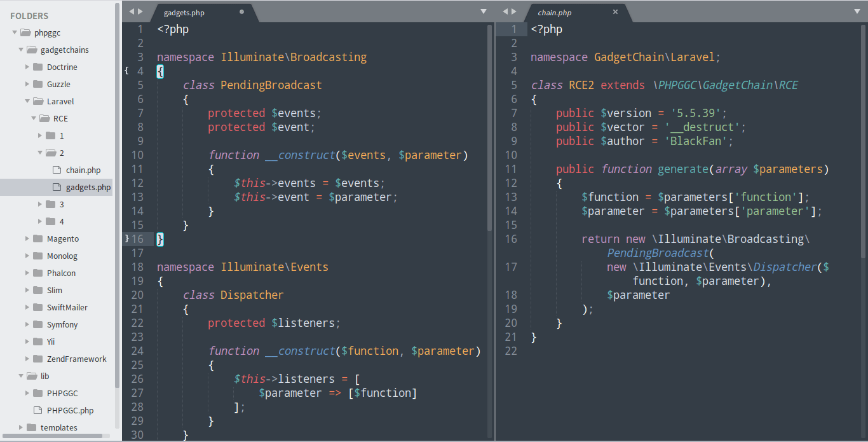Click the gadgets.php file icon in sidebar
The height and width of the screenshot is (442, 868).
(x=57, y=187)
